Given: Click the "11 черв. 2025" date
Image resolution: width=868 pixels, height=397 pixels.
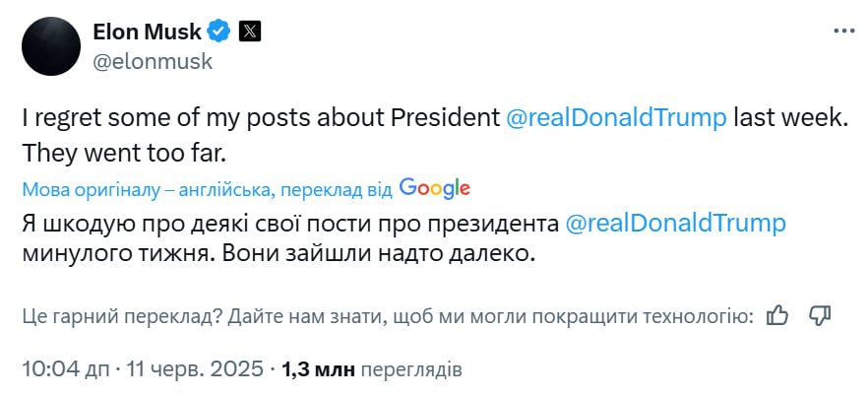Looking at the screenshot, I should pos(196,370).
